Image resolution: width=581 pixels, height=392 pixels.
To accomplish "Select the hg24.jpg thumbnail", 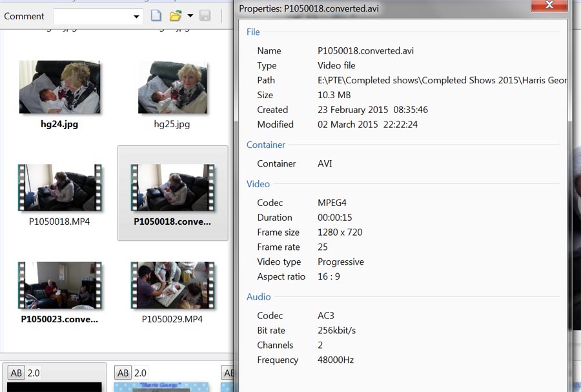I will 59,88.
